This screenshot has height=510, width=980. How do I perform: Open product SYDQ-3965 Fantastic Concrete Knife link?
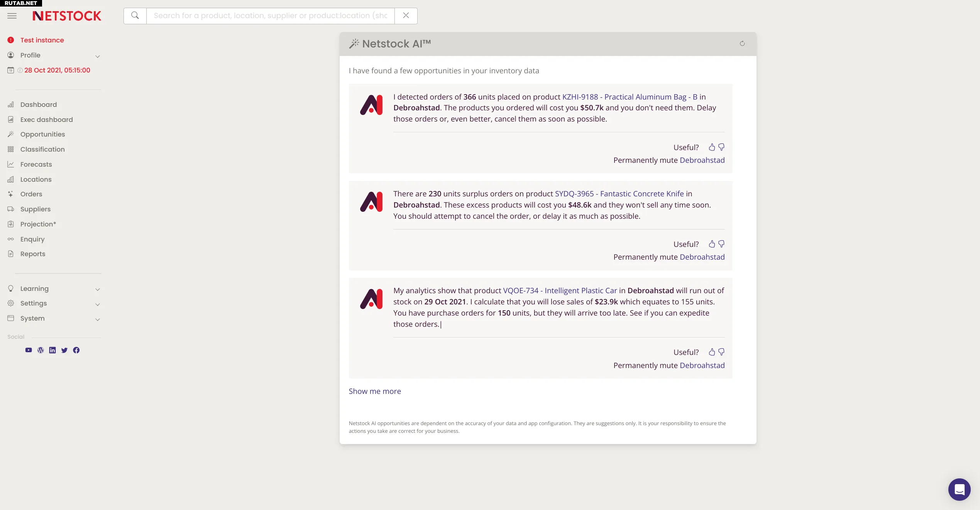pos(619,194)
